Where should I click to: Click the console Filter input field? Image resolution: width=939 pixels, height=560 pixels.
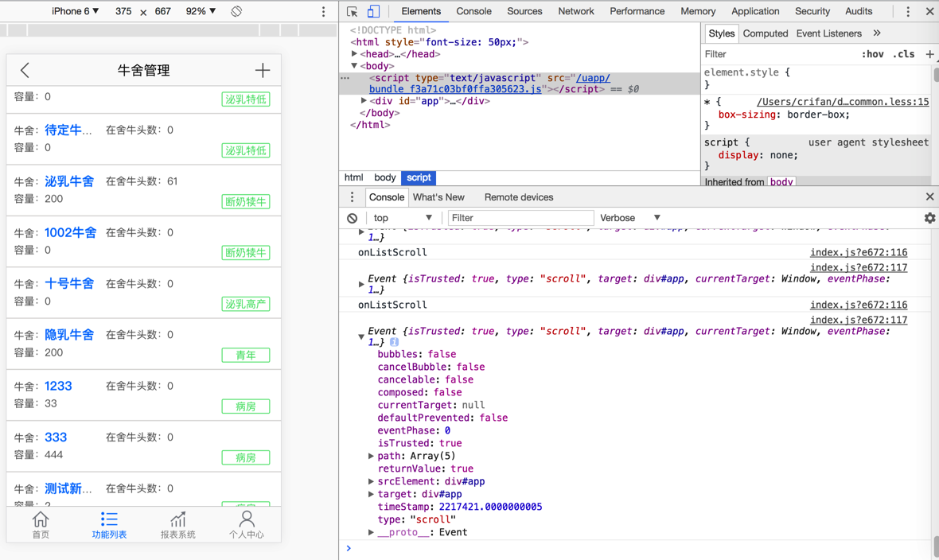point(520,218)
